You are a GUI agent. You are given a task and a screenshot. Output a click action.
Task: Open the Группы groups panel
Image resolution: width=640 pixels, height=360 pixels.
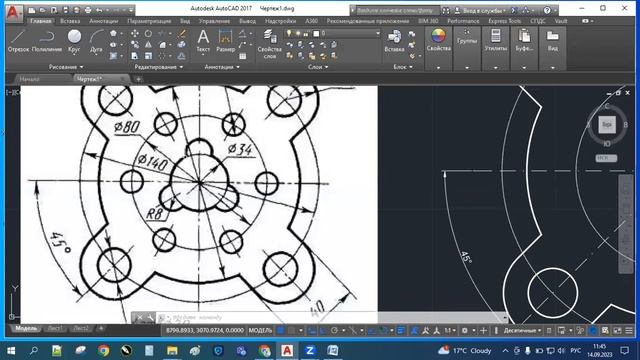[x=467, y=37]
